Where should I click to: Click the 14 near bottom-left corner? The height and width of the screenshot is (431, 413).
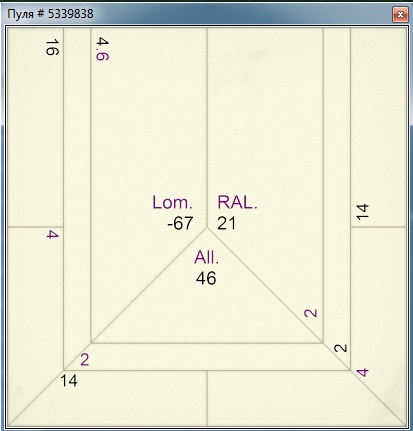pos(69,381)
